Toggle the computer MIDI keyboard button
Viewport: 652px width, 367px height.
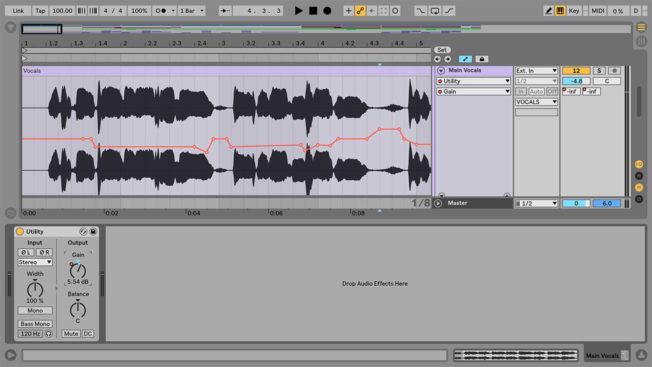(x=560, y=11)
